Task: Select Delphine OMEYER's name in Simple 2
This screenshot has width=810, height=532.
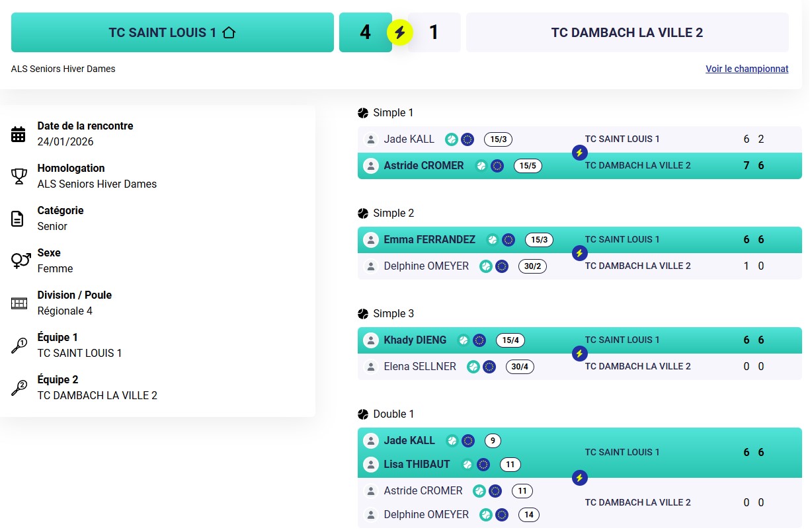Action: pos(426,266)
